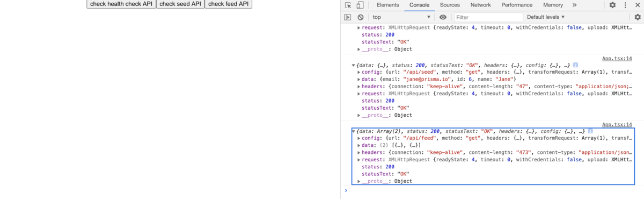Image resolution: width=644 pixels, height=199 pixels.
Task: Open the DevTools three-dot customize menu
Action: pos(625,5)
